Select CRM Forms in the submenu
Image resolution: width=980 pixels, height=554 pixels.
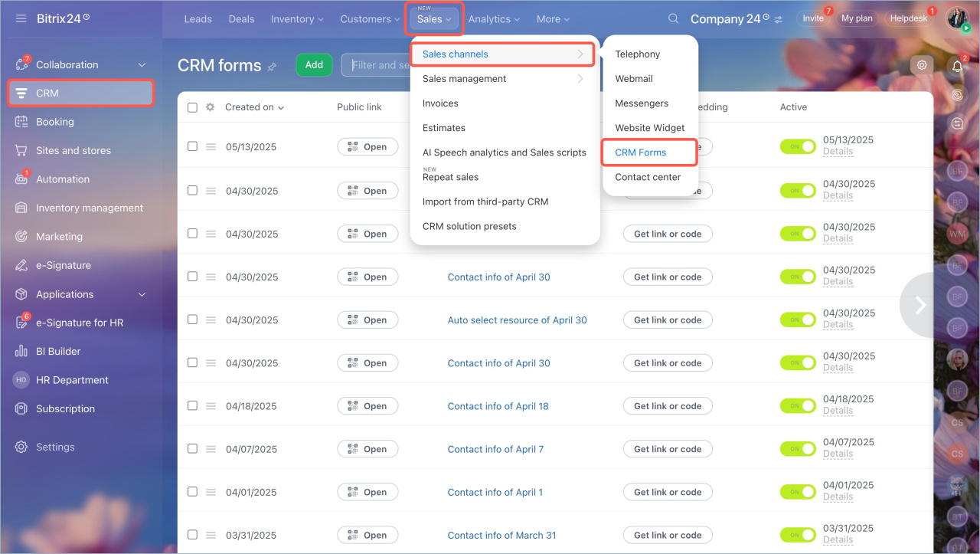641,152
